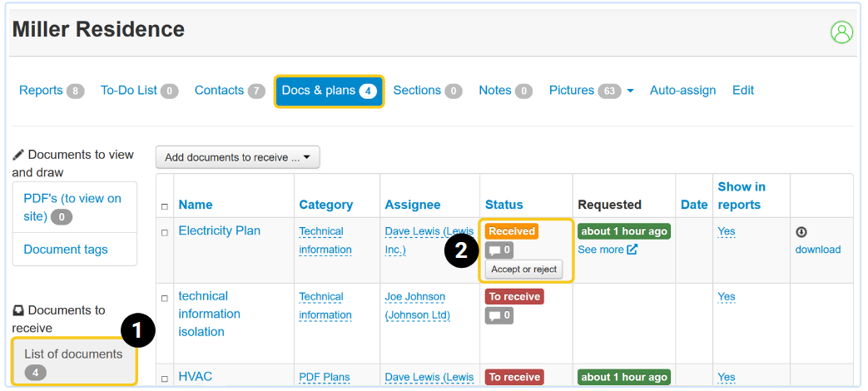
Task: Click the orange Received status badge
Action: click(512, 231)
